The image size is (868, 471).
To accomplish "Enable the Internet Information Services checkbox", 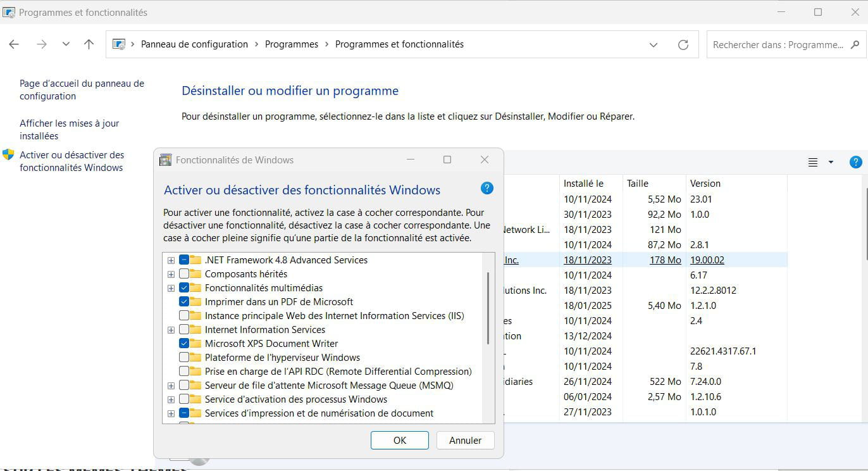I will point(184,330).
